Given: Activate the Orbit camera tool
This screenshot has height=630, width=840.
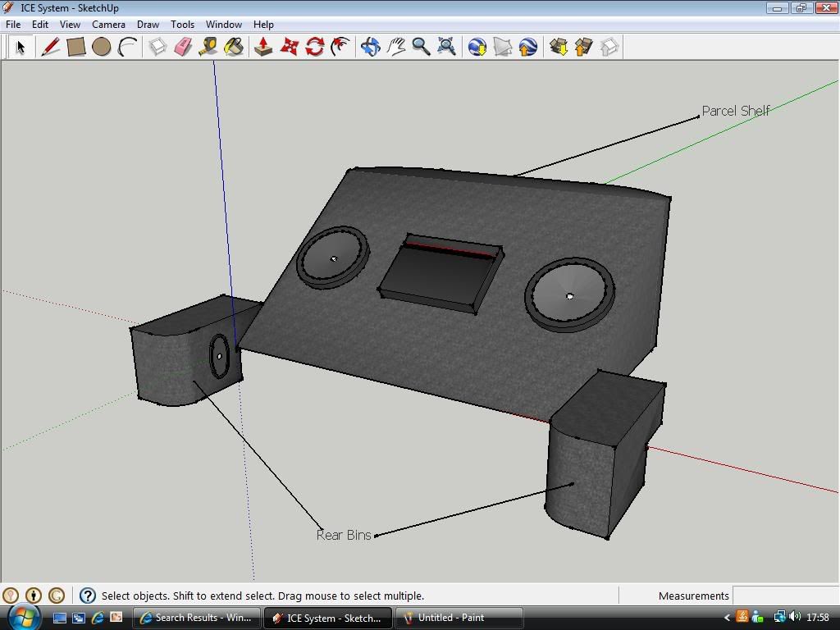Looking at the screenshot, I should click(x=370, y=47).
